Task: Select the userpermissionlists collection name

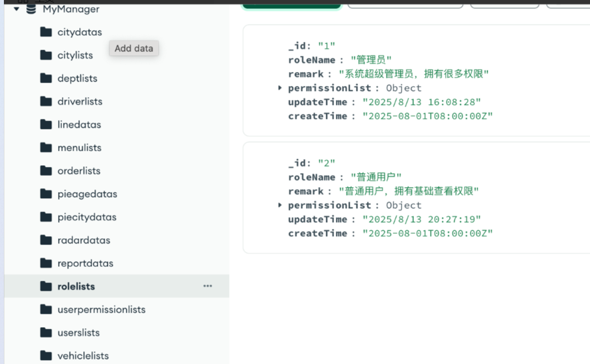Action: click(102, 310)
